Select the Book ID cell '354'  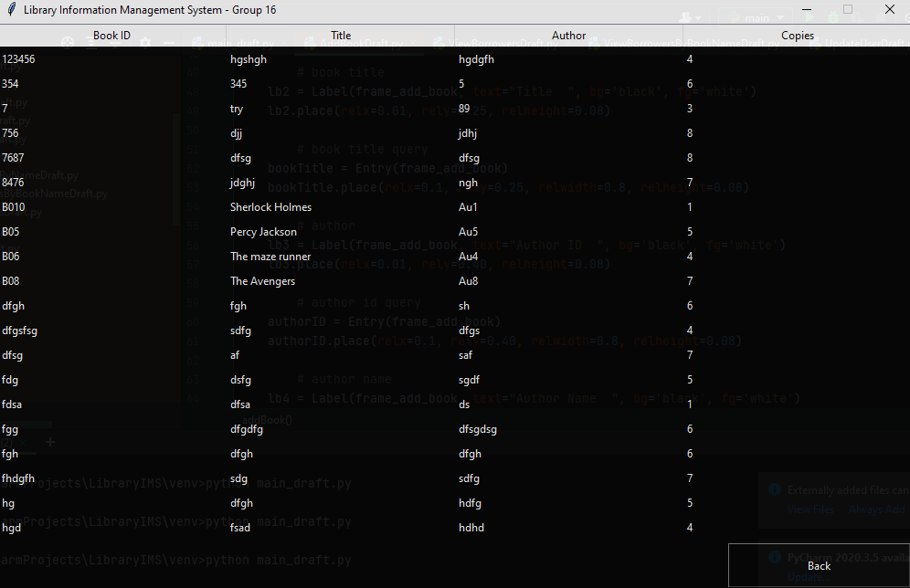10,84
